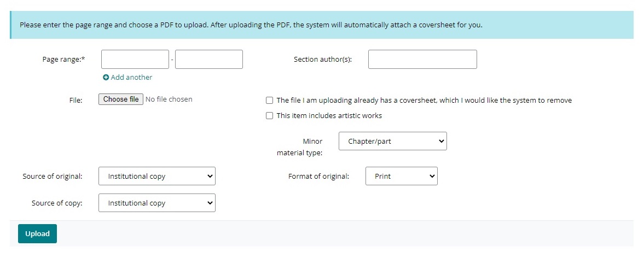Focus the Page range end field
The height and width of the screenshot is (258, 644).
[x=209, y=60]
